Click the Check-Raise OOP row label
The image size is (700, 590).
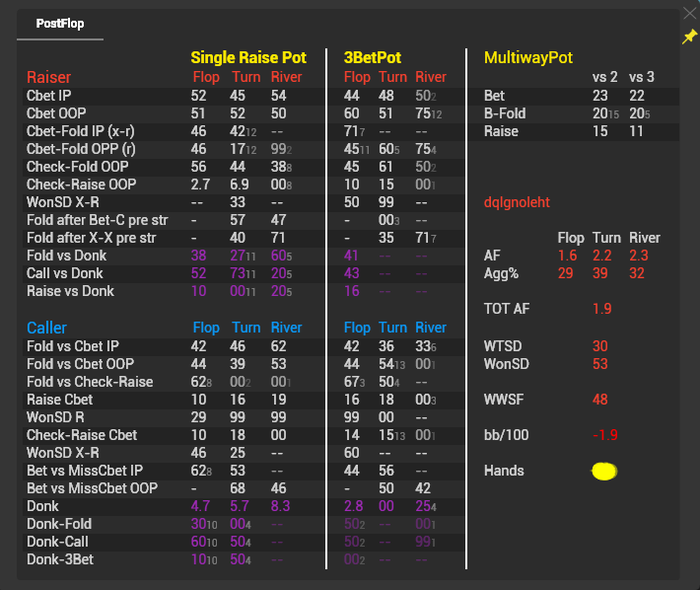click(x=81, y=185)
